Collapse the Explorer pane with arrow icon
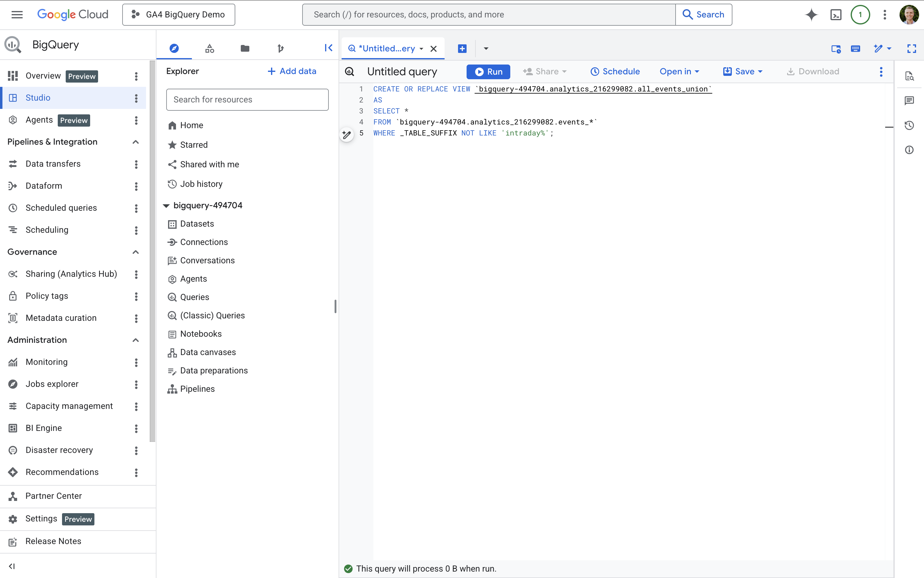Screen dimensions: 924x578 click(x=328, y=48)
